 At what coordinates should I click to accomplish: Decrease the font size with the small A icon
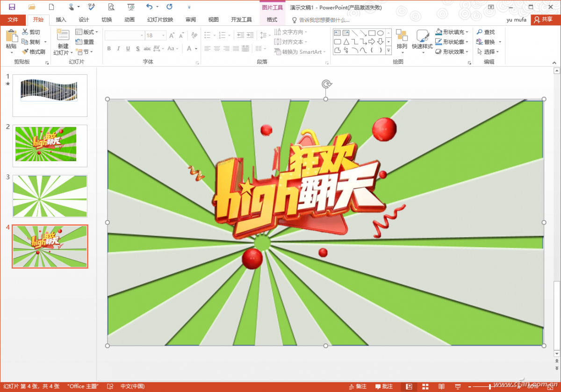pos(181,36)
